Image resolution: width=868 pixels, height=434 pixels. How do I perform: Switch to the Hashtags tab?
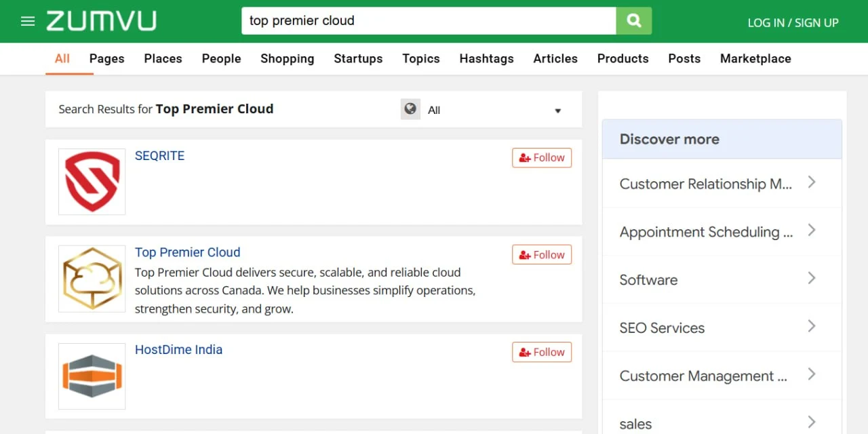(486, 58)
